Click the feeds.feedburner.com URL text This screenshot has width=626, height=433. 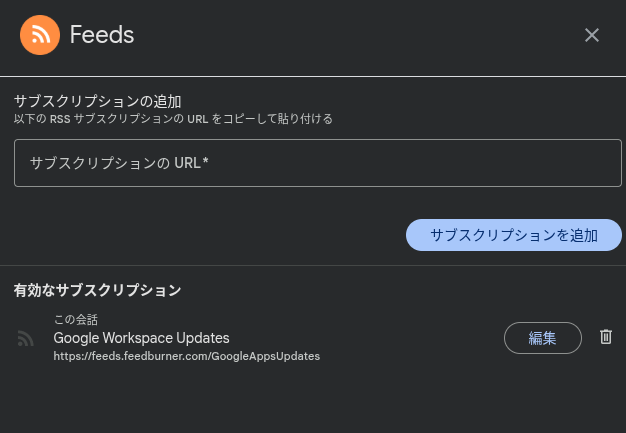(x=186, y=355)
